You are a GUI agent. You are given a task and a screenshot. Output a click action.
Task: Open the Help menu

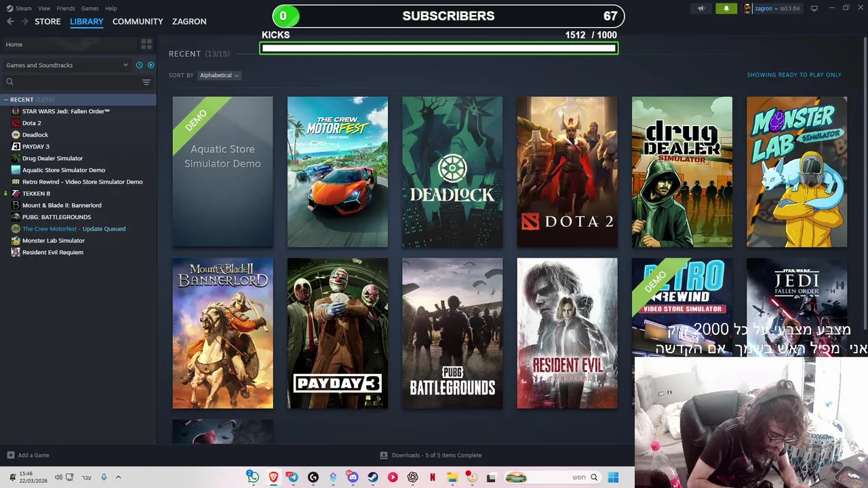click(111, 8)
